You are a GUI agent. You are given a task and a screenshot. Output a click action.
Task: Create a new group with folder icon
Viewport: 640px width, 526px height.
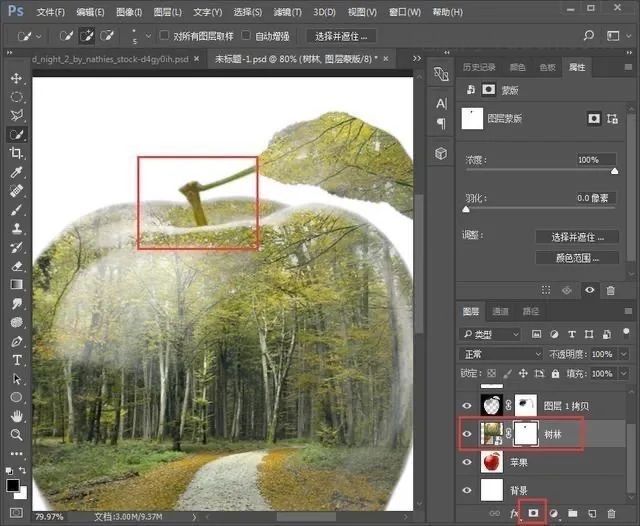coord(573,513)
